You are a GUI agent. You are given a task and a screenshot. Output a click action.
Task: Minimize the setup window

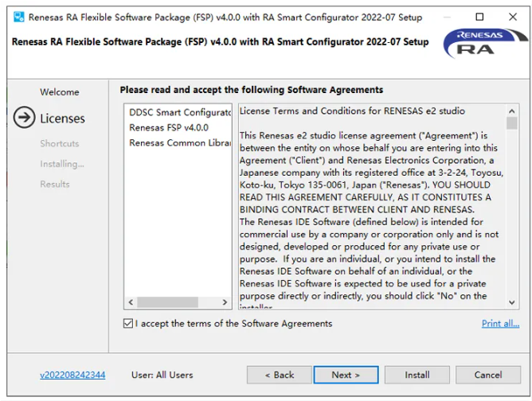coord(447,17)
